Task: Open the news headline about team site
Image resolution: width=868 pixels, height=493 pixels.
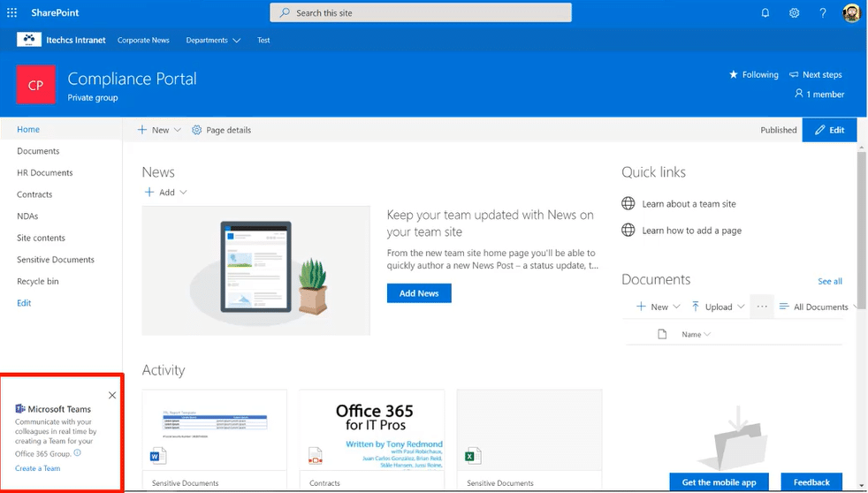Action: (490, 223)
